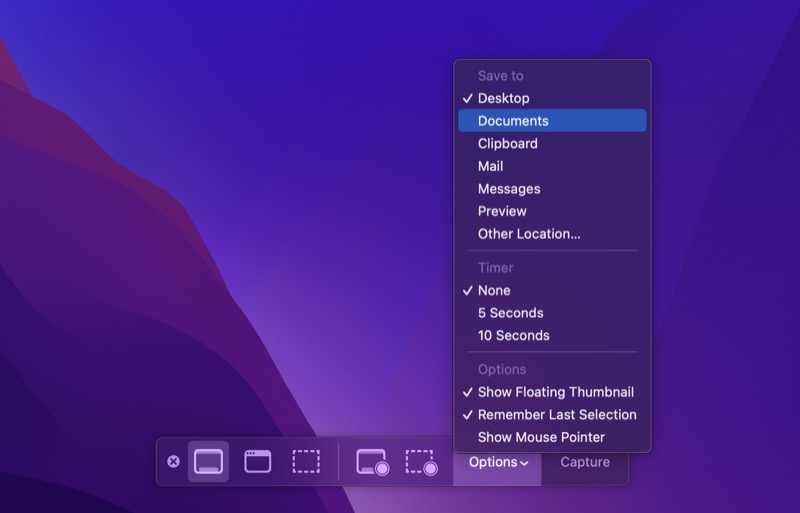
Task: Send screenshot to Mail
Action: [552, 166]
